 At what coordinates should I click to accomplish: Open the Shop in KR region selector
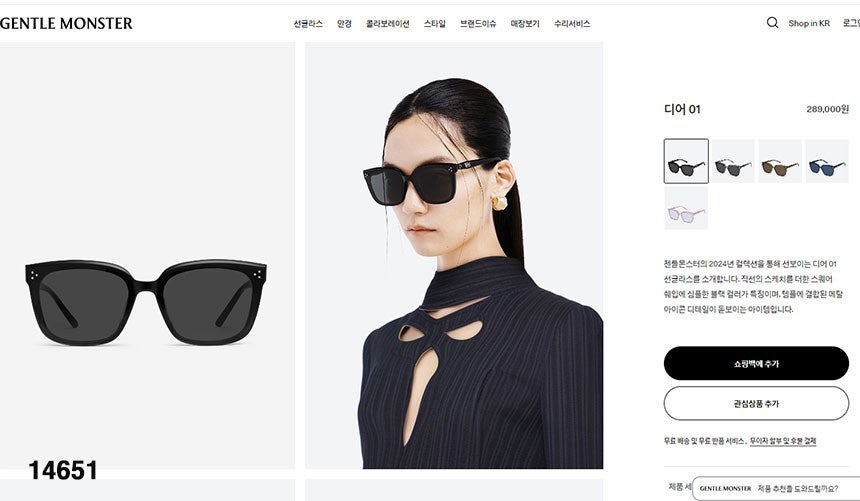pyautogui.click(x=809, y=23)
